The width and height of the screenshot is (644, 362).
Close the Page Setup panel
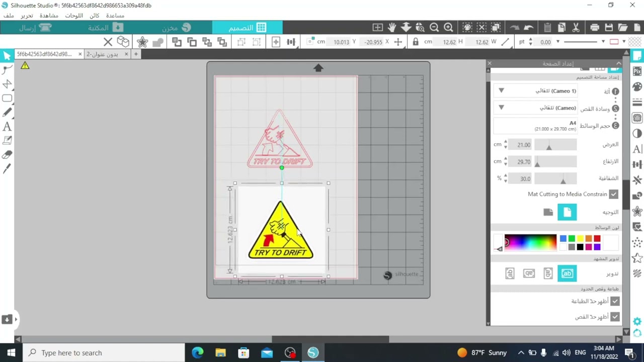[489, 63]
